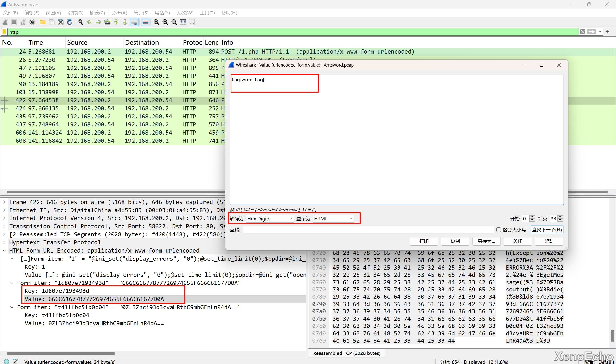Click the open capture file folder icon
Image resolution: width=616 pixels, height=364 pixels.
(43, 22)
